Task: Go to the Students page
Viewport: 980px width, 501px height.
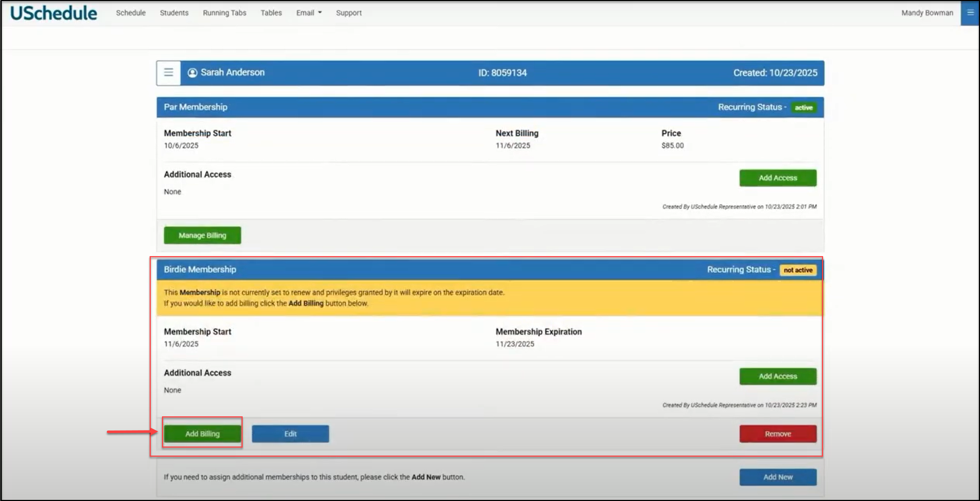Action: click(174, 13)
